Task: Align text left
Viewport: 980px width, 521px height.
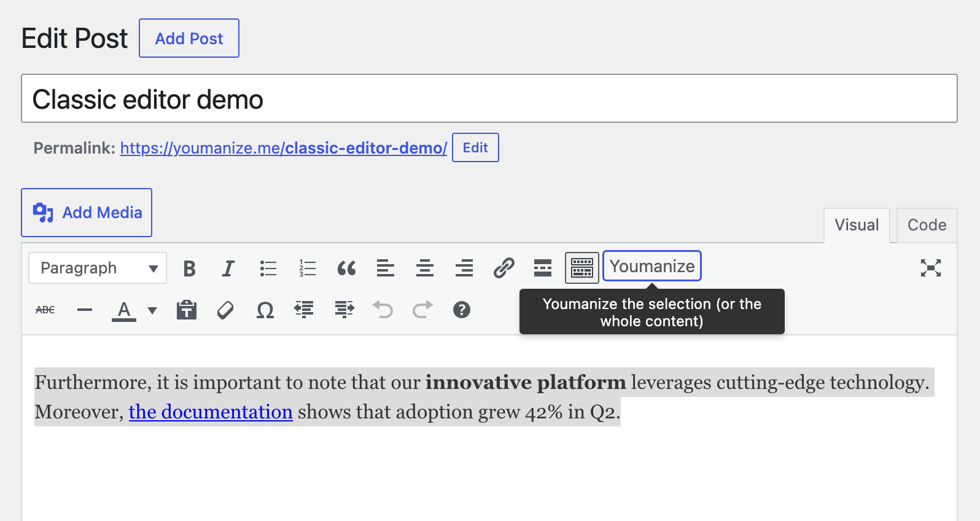Action: (x=386, y=268)
